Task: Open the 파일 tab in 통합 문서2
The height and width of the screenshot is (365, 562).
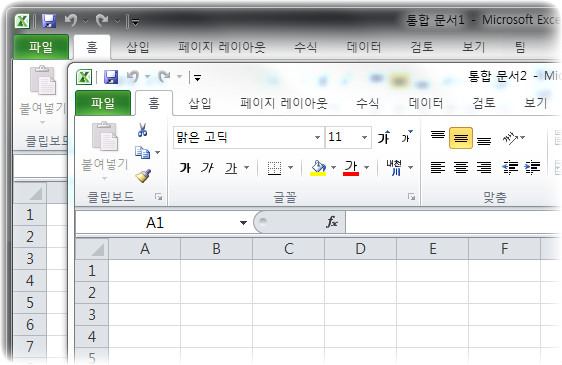Action: (x=103, y=103)
